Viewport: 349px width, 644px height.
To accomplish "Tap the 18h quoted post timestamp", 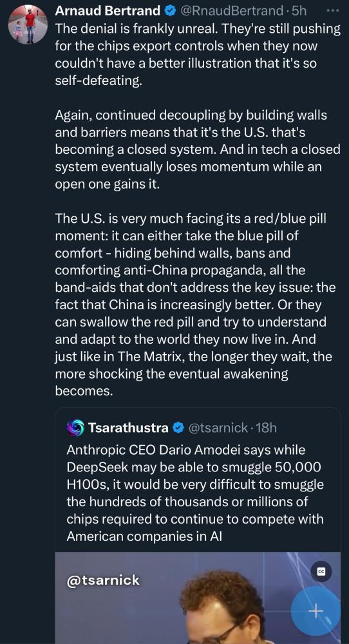I will pos(266,428).
